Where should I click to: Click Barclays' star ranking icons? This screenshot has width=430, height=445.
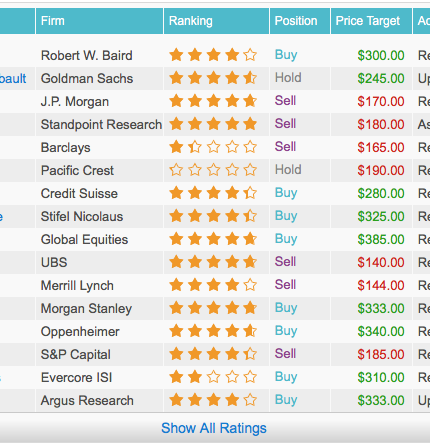point(213,147)
